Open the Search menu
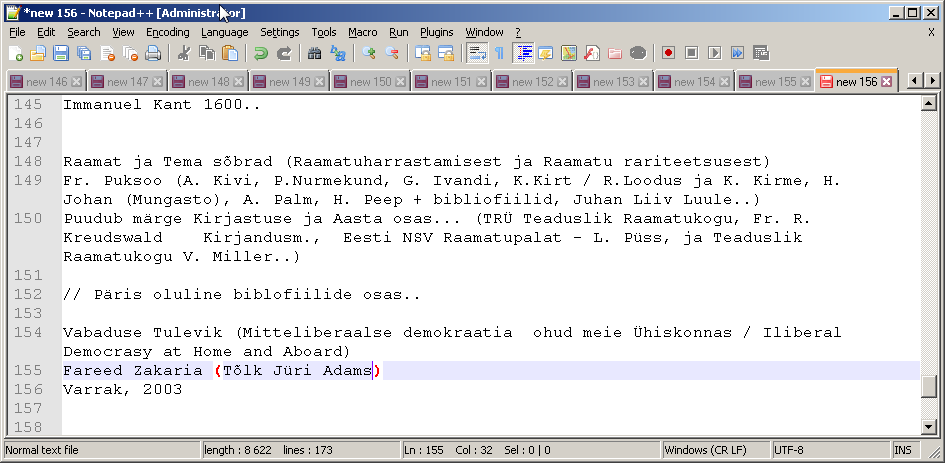Image resolution: width=945 pixels, height=463 pixels. tap(84, 32)
